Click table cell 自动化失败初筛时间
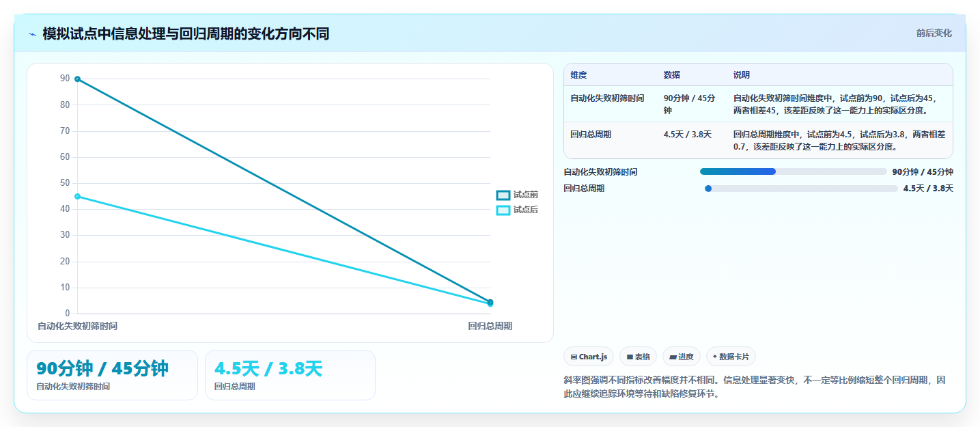The image size is (980, 427). pyautogui.click(x=607, y=98)
